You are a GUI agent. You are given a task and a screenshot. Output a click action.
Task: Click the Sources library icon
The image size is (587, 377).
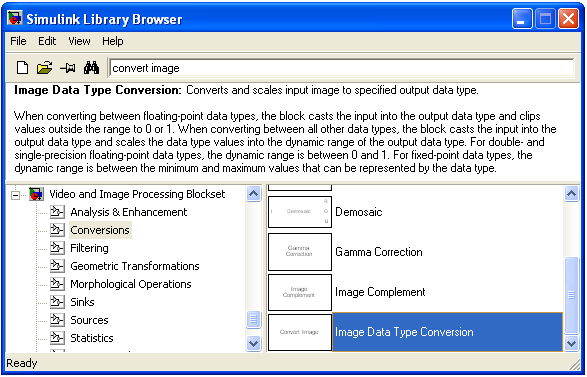(57, 320)
